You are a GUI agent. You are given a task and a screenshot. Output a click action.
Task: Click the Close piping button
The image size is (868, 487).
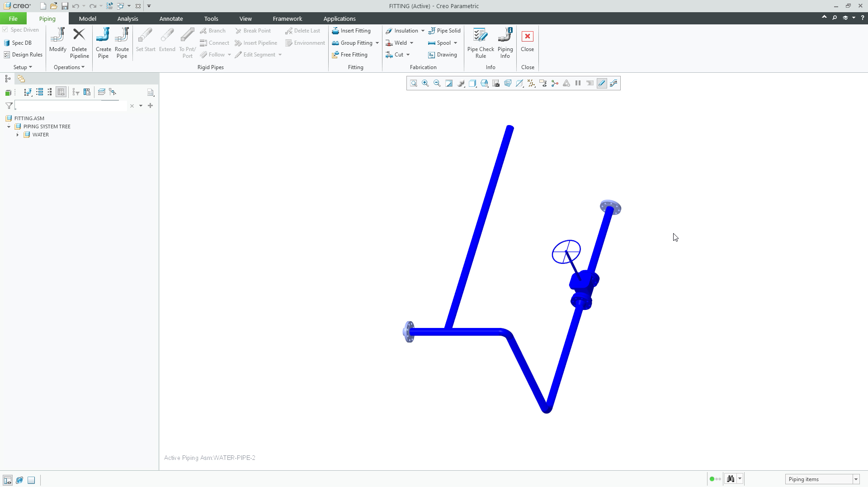tap(528, 43)
